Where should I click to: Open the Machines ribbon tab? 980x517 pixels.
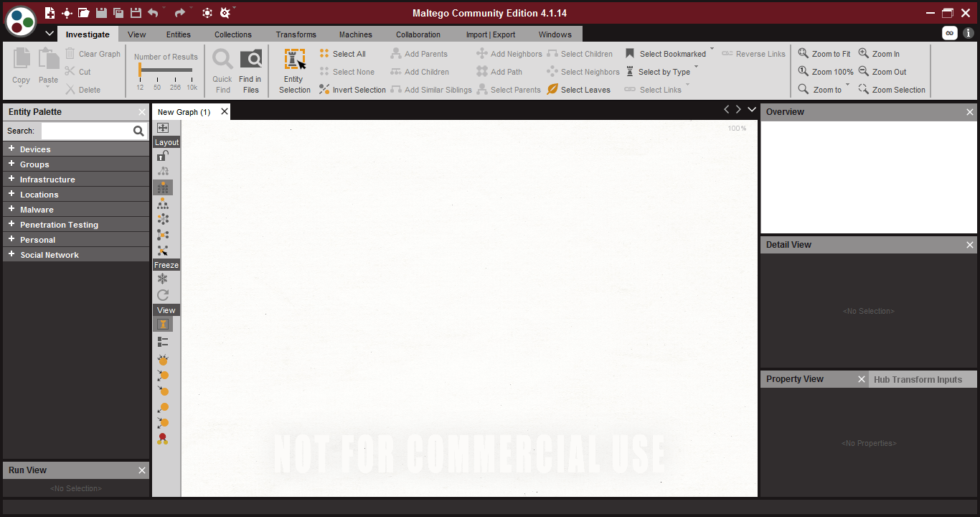point(356,34)
